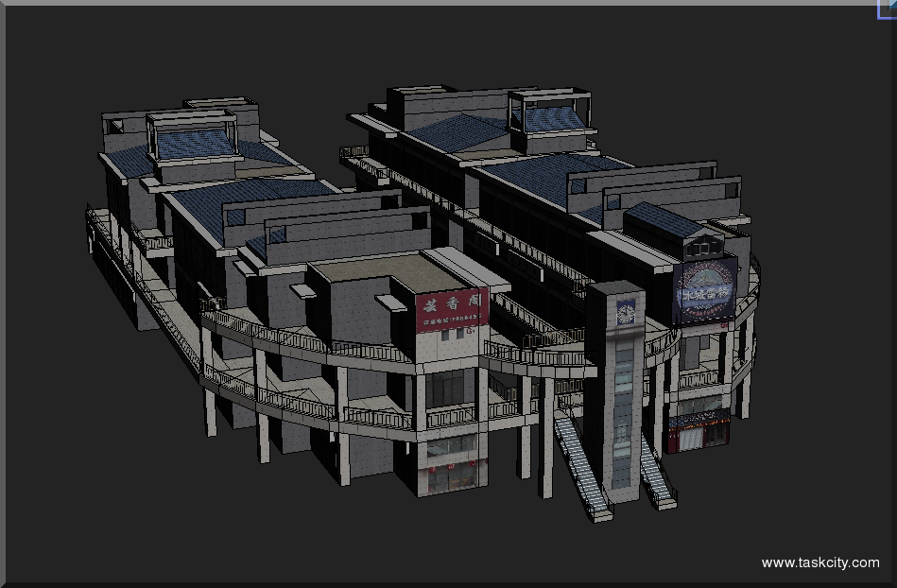Select the red sign with white Chinese characters
This screenshot has height=588, width=897.
click(x=452, y=310)
